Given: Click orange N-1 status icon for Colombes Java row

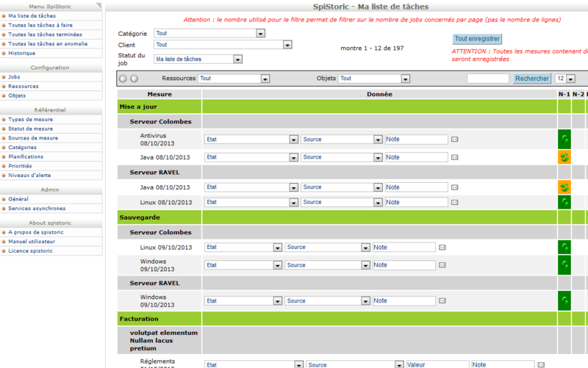Looking at the screenshot, I should [564, 157].
